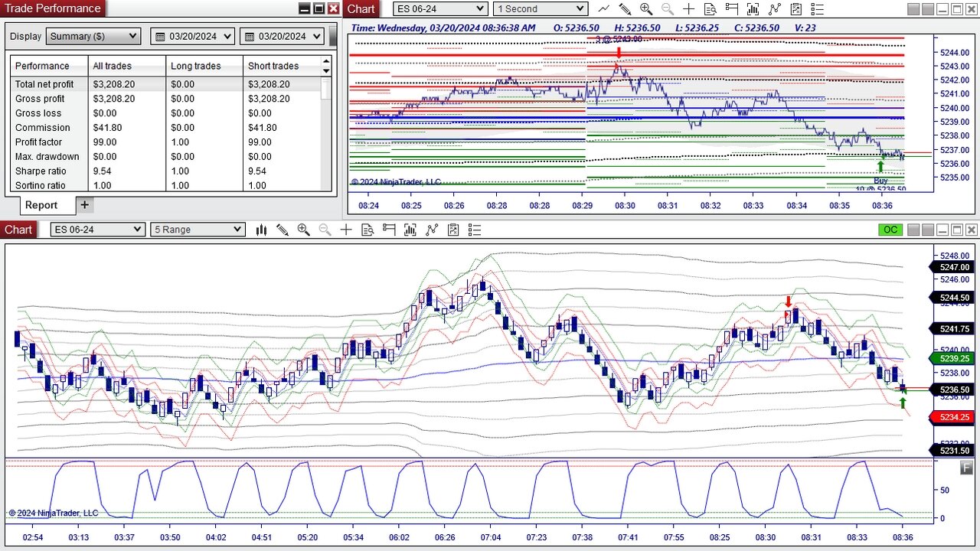Click bottom Chart window title tab
Screen dimensions: 980x551
(x=18, y=230)
